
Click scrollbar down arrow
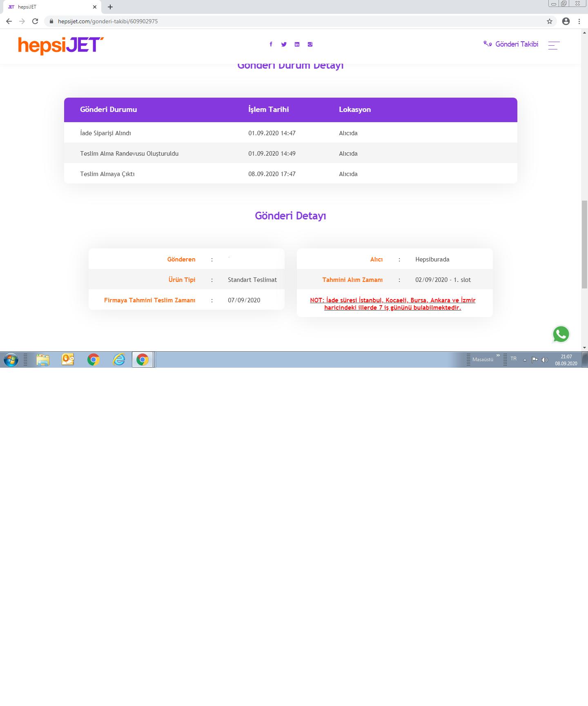585,348
